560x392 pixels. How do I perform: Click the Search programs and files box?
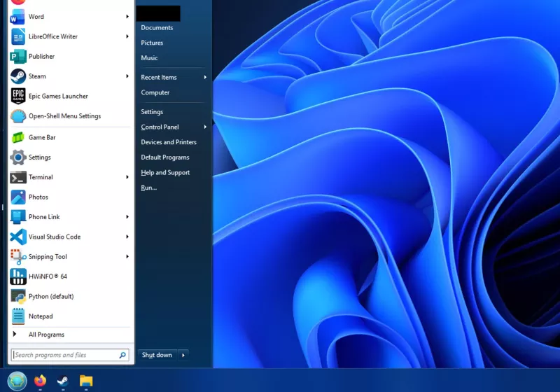65,356
